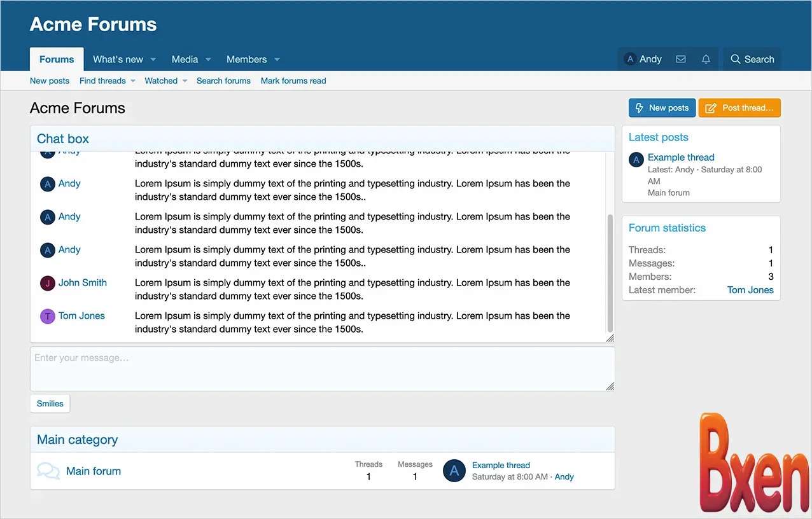Image resolution: width=812 pixels, height=519 pixels.
Task: Open the Smilies picker button
Action: click(50, 403)
